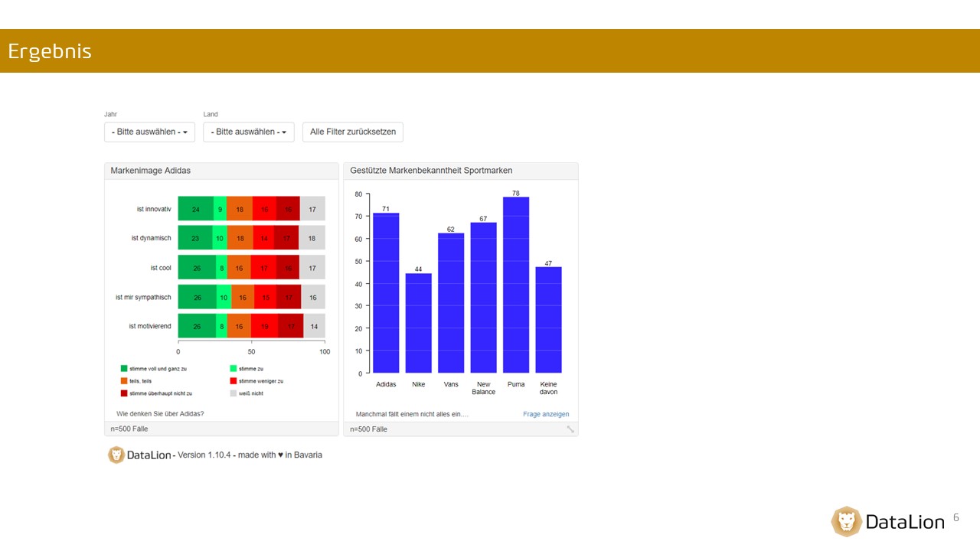Click gray weiß nicht segment of ist innovativ
Image resolution: width=980 pixels, height=551 pixels.
312,209
